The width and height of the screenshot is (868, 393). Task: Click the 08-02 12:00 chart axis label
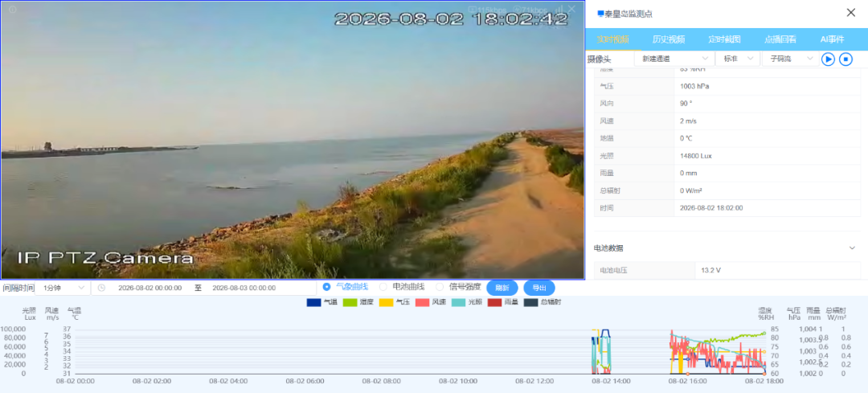click(534, 381)
